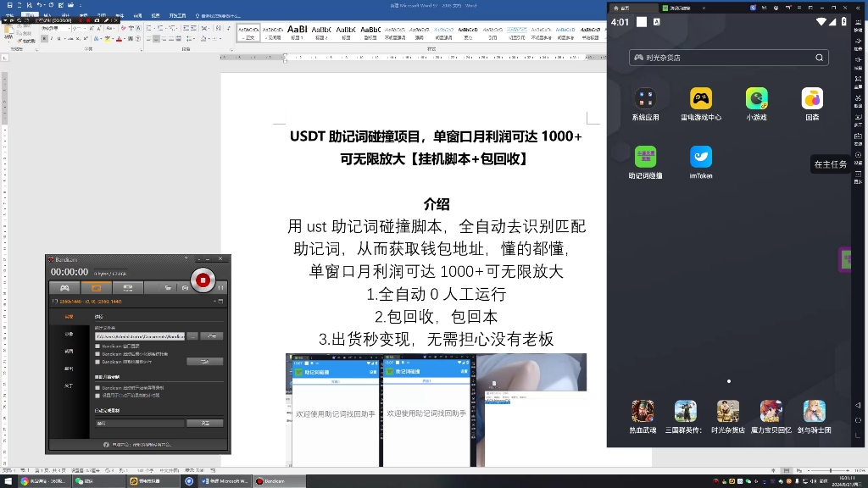Click the Normal style in Word styles gallery
This screenshot has height=488, width=868.
tap(248, 33)
